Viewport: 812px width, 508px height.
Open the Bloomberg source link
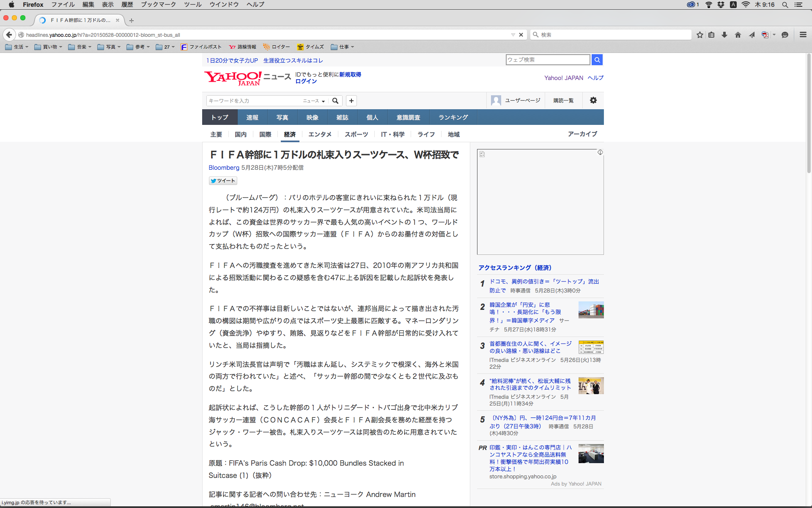(224, 168)
